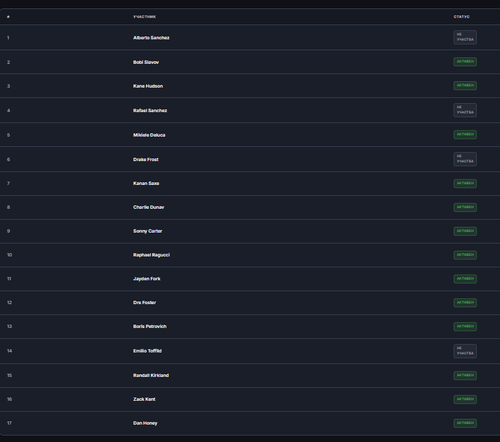This screenshot has width=500, height=442.
Task: Select participant Drake Frost
Action: (x=146, y=159)
